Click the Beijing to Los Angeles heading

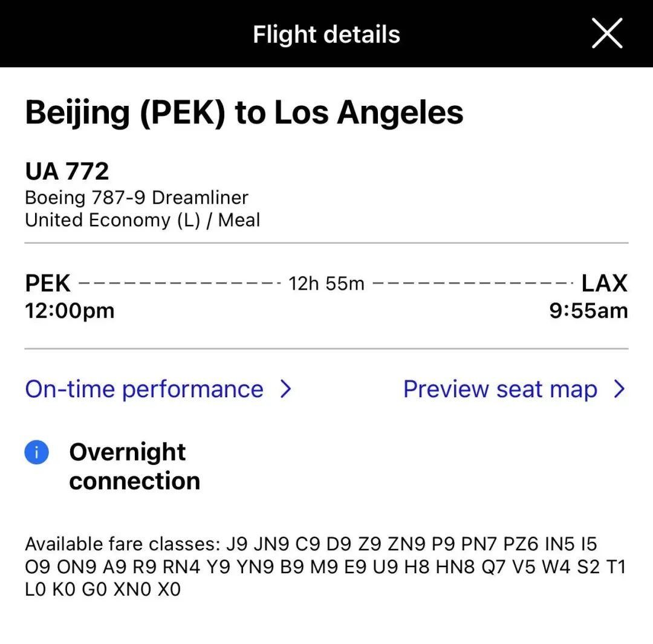tap(244, 112)
